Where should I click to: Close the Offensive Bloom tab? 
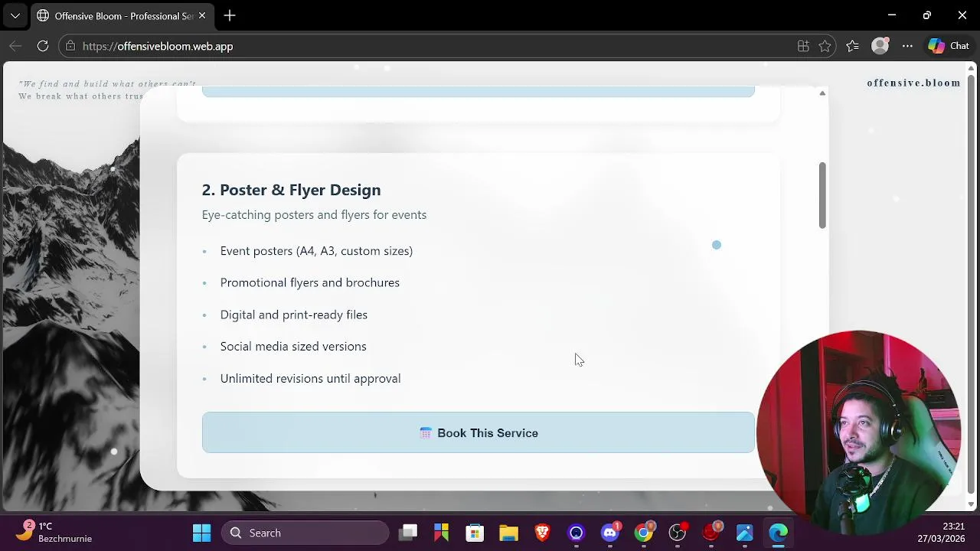point(202,15)
